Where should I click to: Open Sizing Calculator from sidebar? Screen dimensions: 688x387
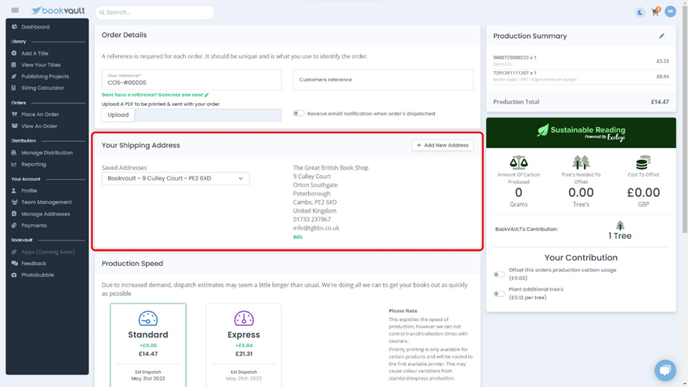(x=43, y=88)
